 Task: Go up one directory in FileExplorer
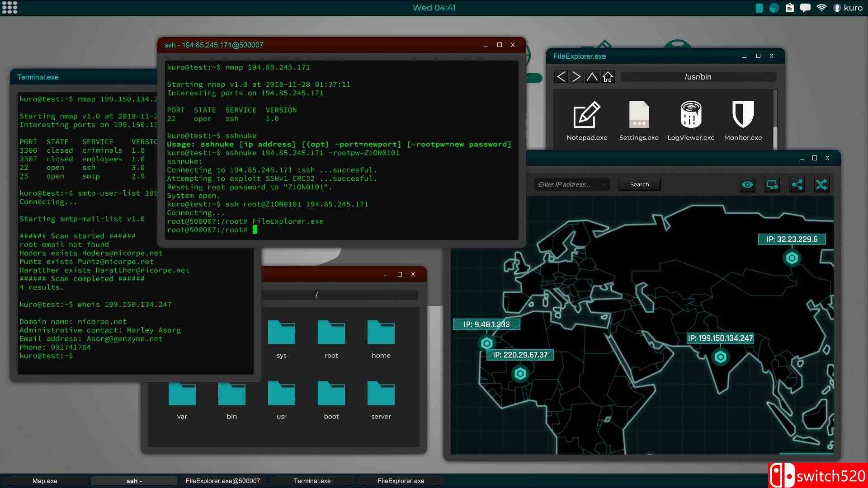click(592, 77)
